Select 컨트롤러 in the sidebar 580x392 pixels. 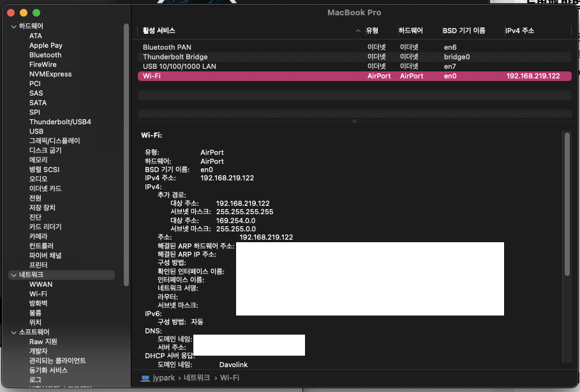tap(41, 246)
